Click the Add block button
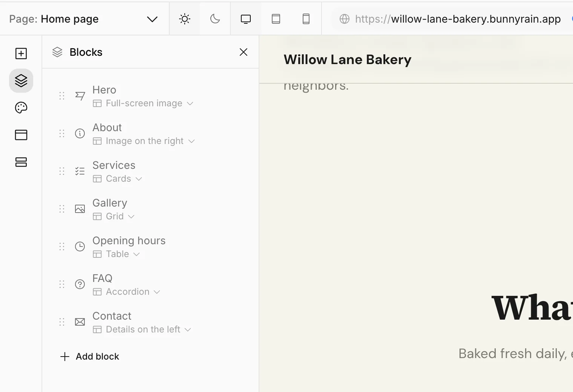 (90, 357)
